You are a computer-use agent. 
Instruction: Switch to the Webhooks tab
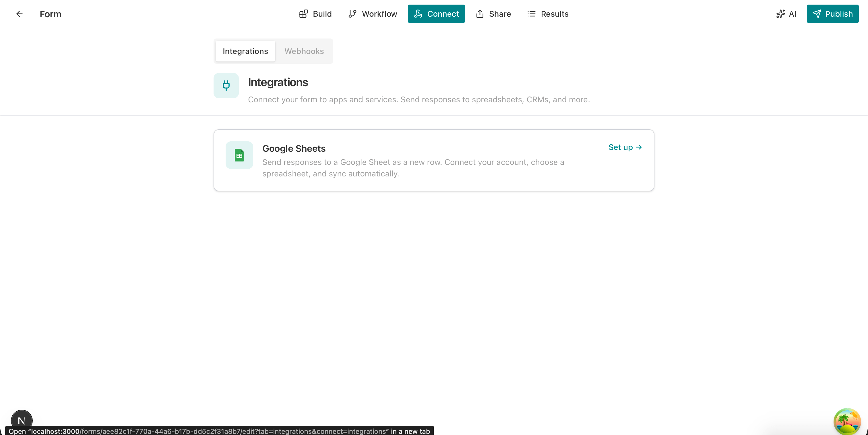pyautogui.click(x=304, y=51)
